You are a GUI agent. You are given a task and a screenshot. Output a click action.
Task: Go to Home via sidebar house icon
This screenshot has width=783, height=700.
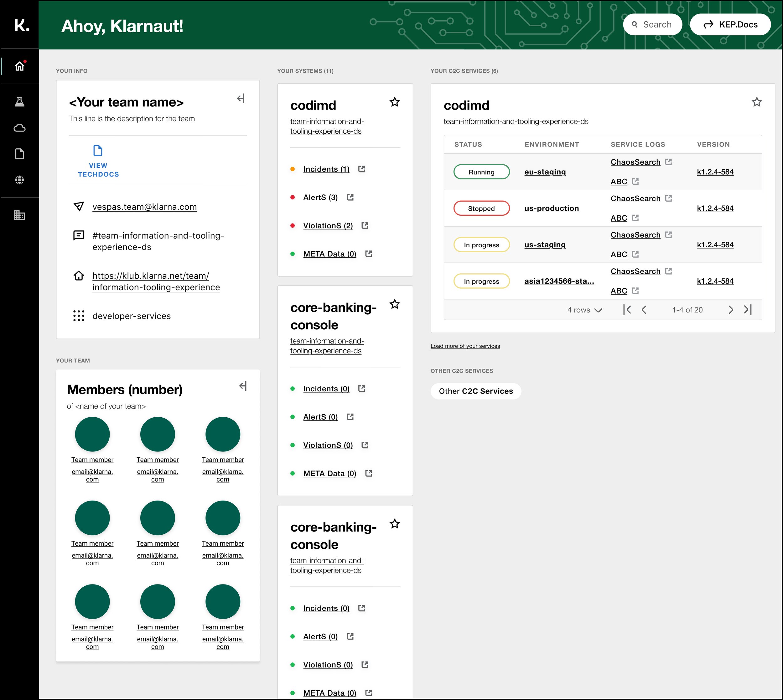pyautogui.click(x=20, y=66)
